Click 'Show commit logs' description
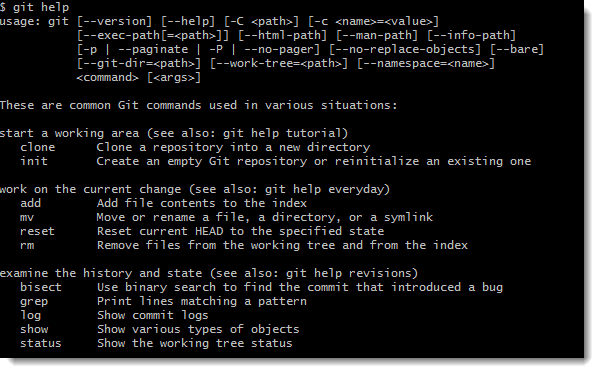Viewport: 599px width, 373px height. (153, 315)
